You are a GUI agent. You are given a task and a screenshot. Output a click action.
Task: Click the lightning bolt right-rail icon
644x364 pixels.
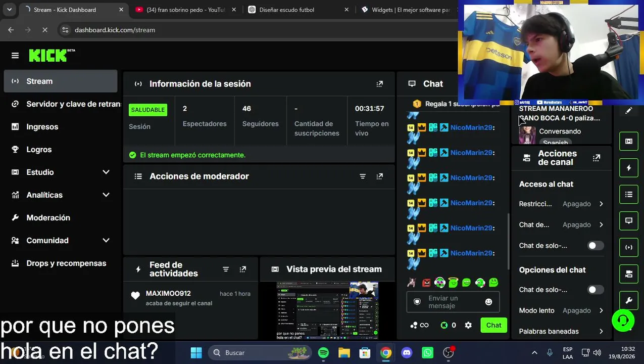(x=629, y=168)
